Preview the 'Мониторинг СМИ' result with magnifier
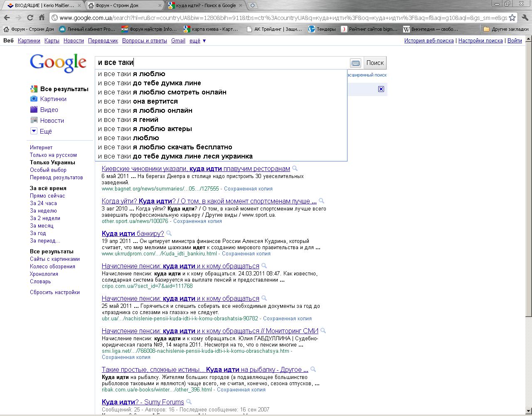 (x=323, y=331)
